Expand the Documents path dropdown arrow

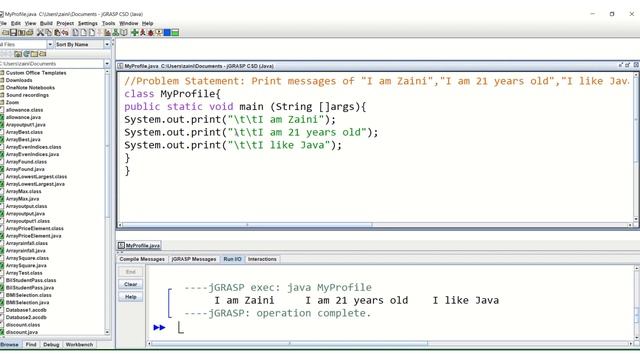(107, 64)
